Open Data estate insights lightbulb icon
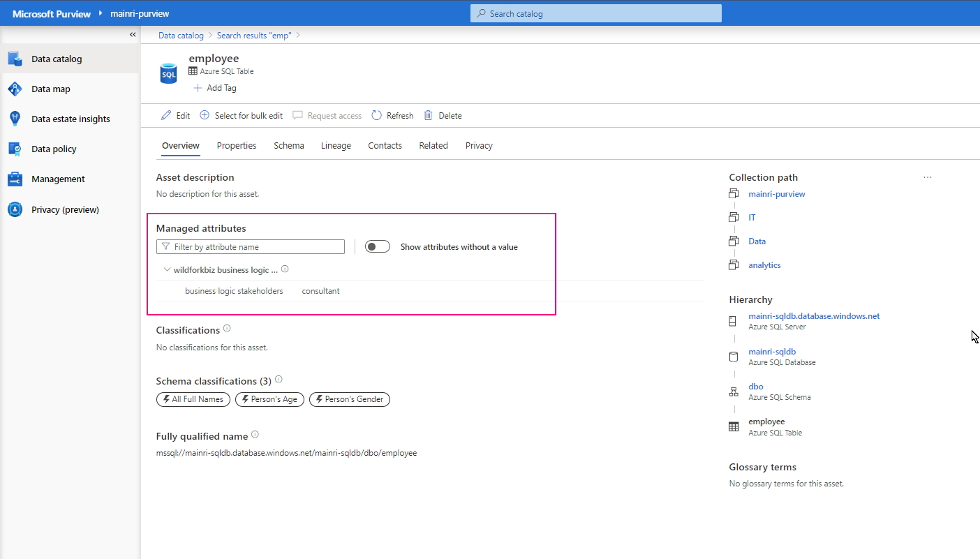This screenshot has width=980, height=559. click(15, 119)
